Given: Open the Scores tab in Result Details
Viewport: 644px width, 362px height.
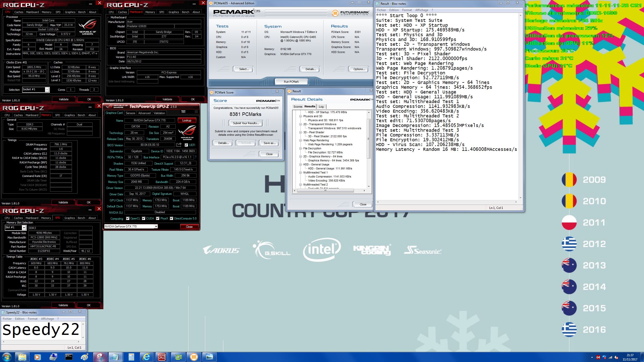Looking at the screenshot, I should (298, 107).
